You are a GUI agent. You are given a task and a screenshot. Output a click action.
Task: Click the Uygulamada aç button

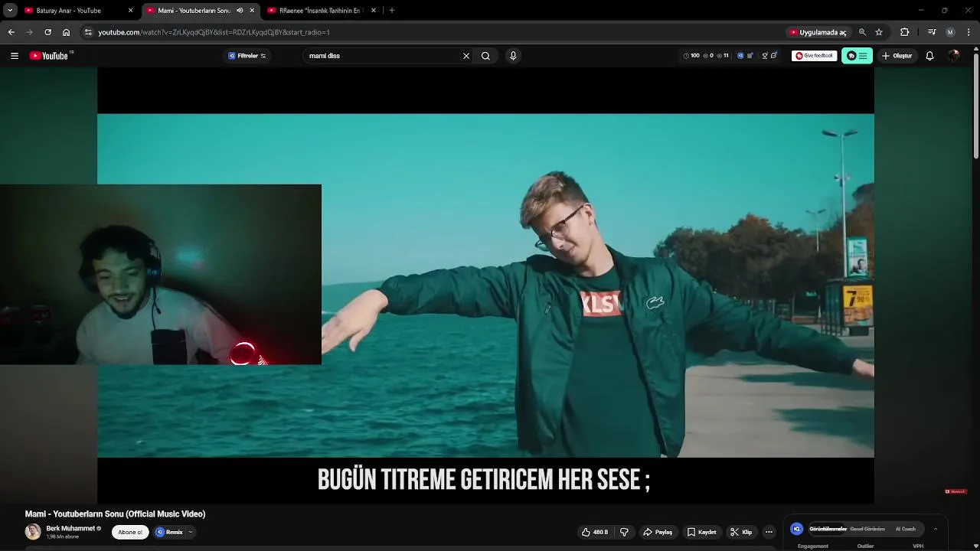click(x=818, y=32)
